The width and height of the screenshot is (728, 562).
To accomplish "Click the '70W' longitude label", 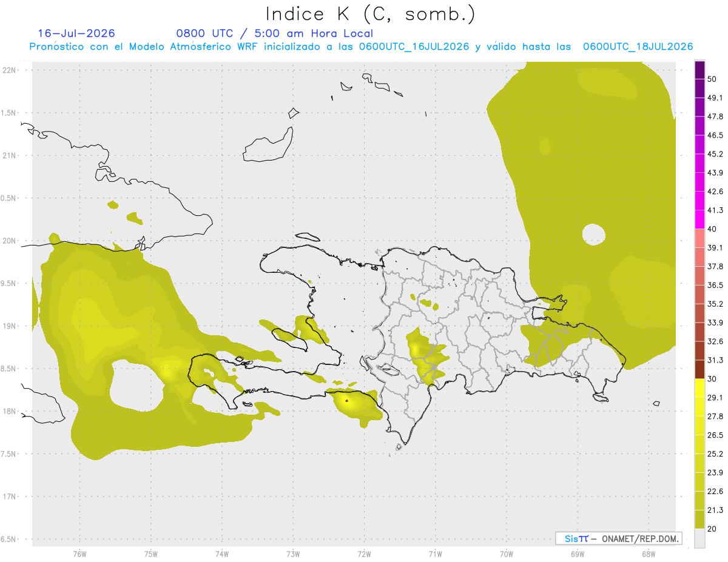I will 507,554.
